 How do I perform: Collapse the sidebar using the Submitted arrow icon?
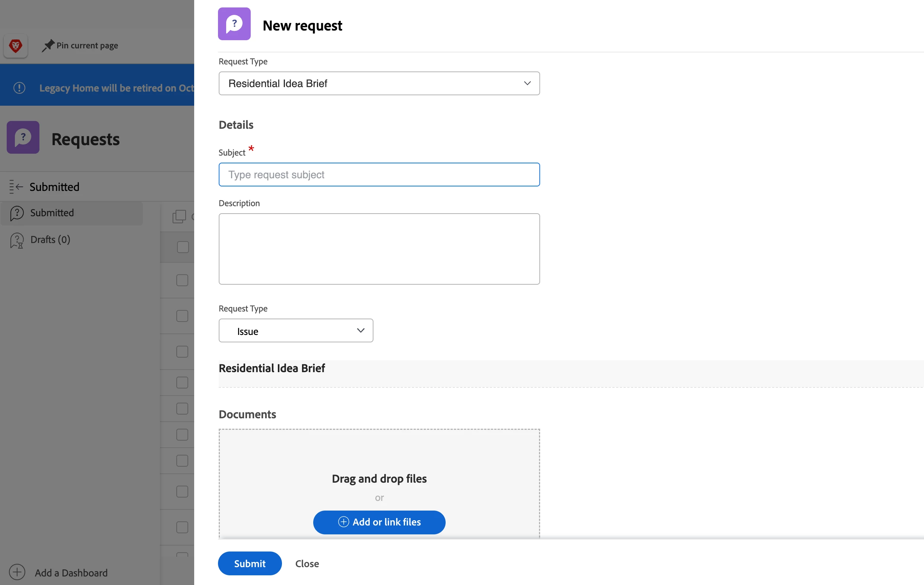tap(16, 186)
